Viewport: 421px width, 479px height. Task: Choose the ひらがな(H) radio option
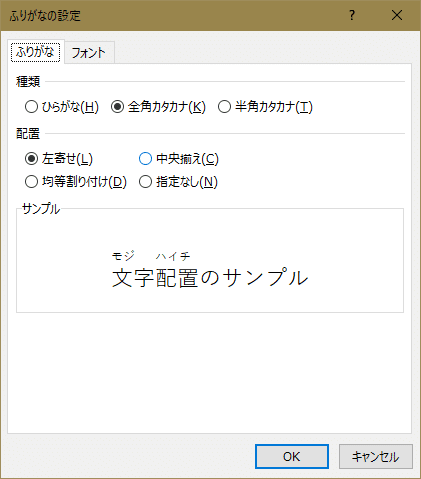(62, 107)
